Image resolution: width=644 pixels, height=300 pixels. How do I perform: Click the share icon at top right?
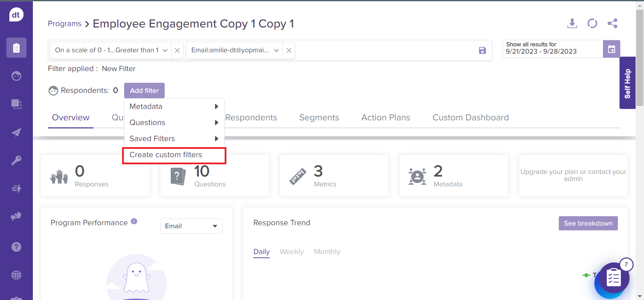pos(612,23)
